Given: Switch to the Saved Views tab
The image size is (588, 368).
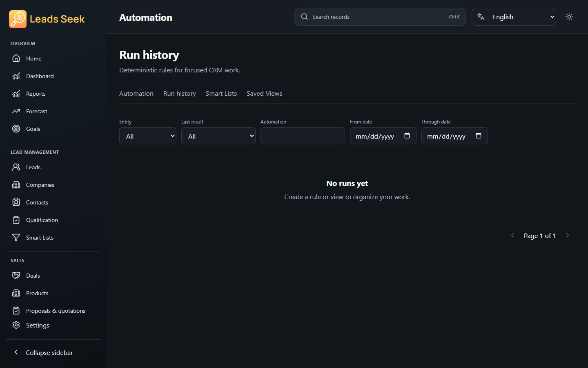Looking at the screenshot, I should click(x=264, y=94).
